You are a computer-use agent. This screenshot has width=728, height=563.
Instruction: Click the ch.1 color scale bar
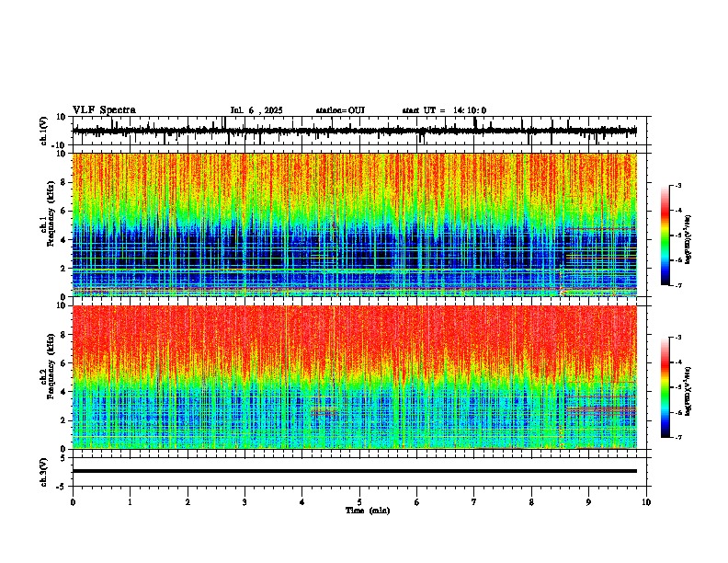(665, 236)
